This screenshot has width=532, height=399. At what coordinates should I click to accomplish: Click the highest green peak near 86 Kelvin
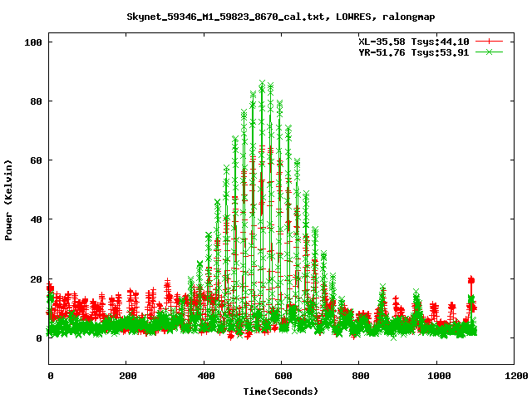tap(262, 83)
